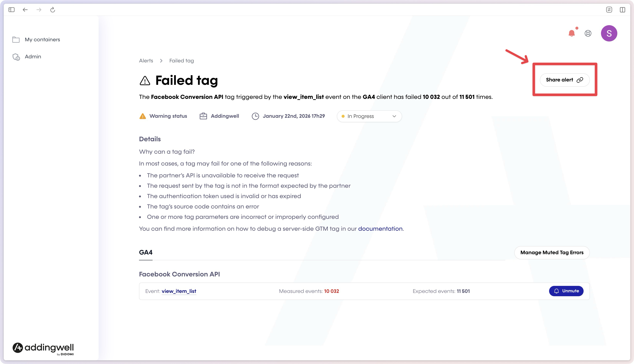Toggle the browser sidebar panel icon
The width and height of the screenshot is (634, 364).
(11, 10)
